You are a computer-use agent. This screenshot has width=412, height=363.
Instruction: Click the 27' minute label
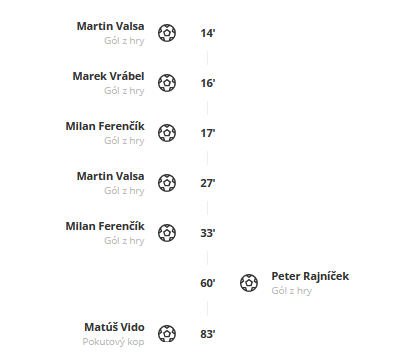pyautogui.click(x=208, y=183)
